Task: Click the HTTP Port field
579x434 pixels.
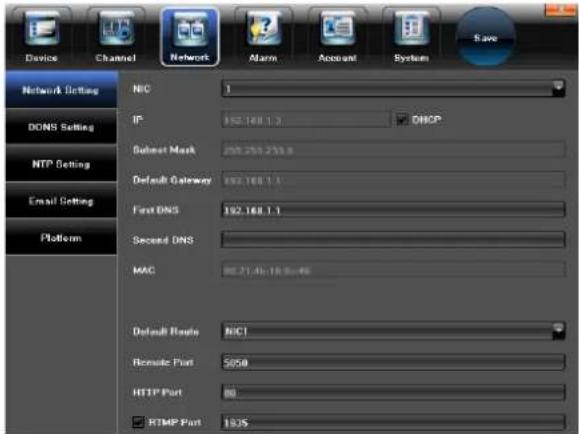Action: (x=393, y=393)
